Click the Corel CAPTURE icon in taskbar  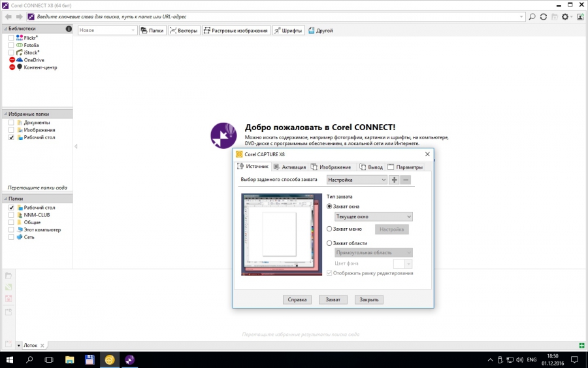coord(109,360)
